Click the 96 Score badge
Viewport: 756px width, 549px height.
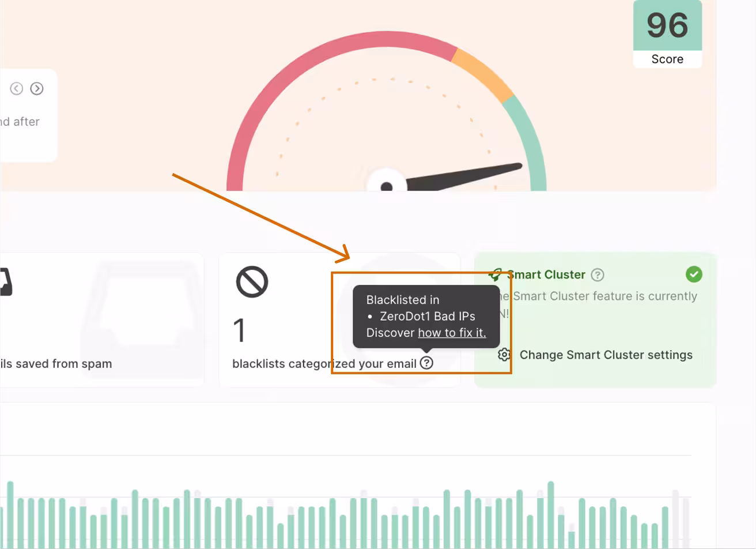[667, 33]
